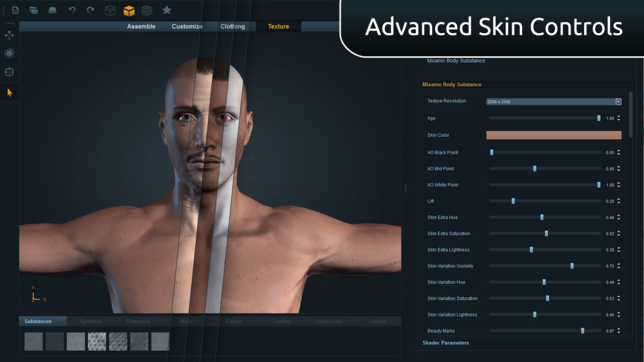The width and height of the screenshot is (644, 362).
Task: Click the star favorites icon in the toolbar
Action: [166, 10]
